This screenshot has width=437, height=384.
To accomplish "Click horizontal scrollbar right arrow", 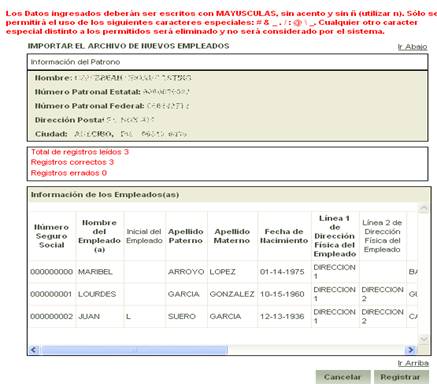I will pyautogui.click(x=411, y=350).
